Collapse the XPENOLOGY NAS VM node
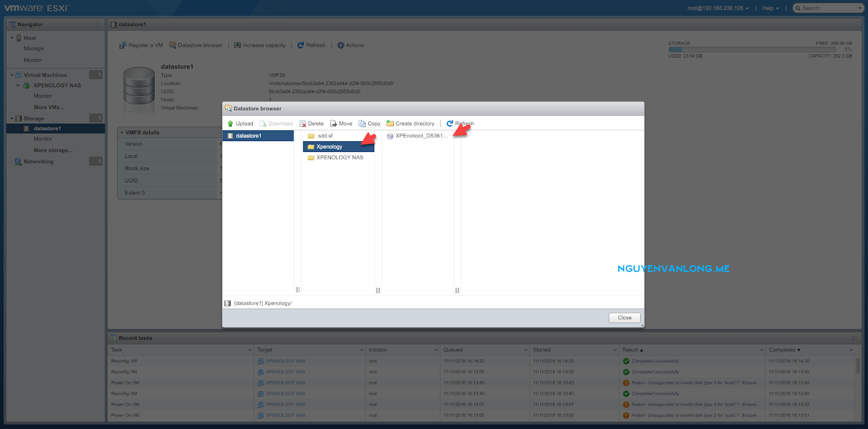868x429 pixels. coord(18,85)
